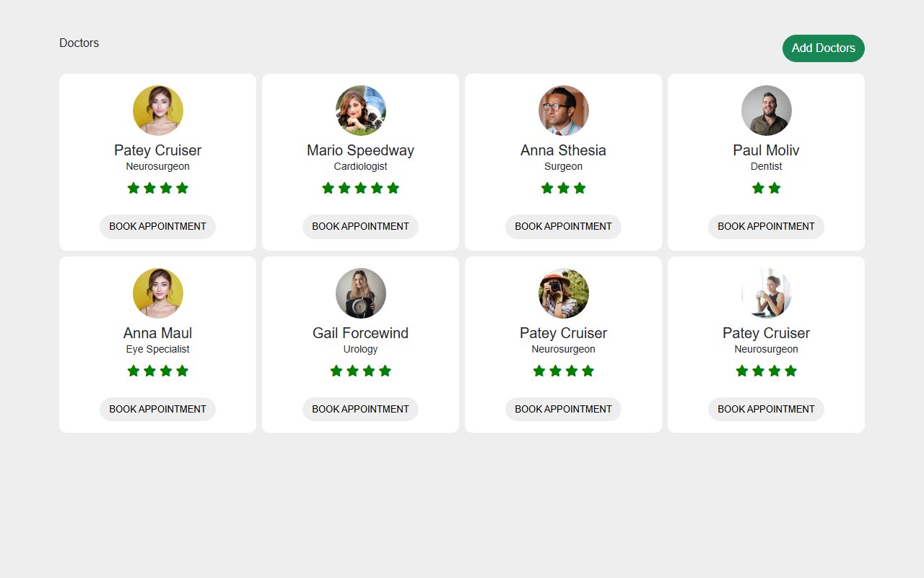
Task: Click Book Appointment under Gail Forcewind
Action: tap(360, 409)
